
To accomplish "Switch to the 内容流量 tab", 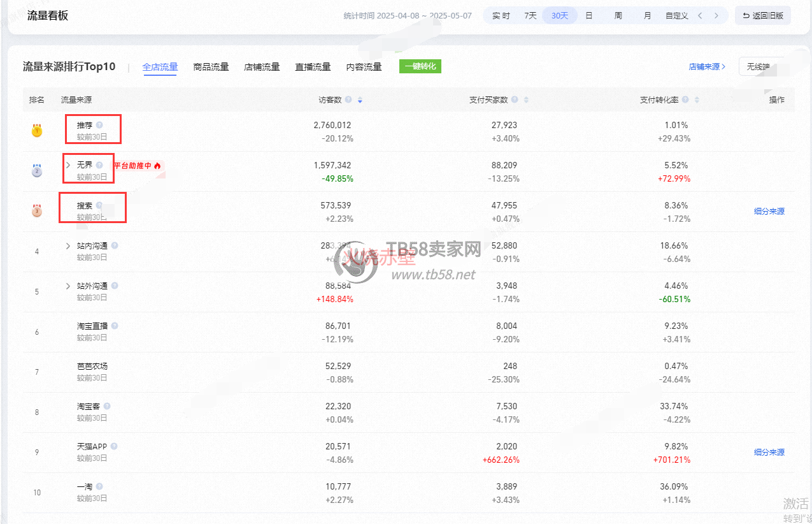I will 364,66.
